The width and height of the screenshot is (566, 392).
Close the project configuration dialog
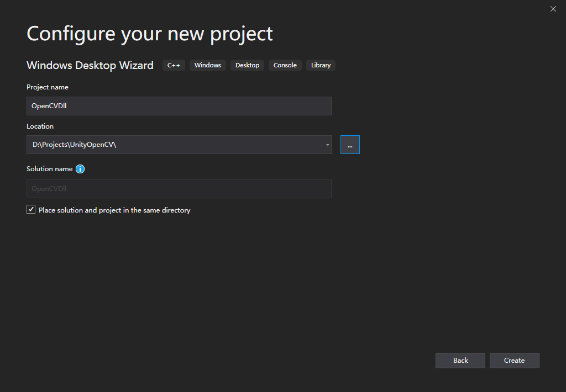tap(553, 9)
